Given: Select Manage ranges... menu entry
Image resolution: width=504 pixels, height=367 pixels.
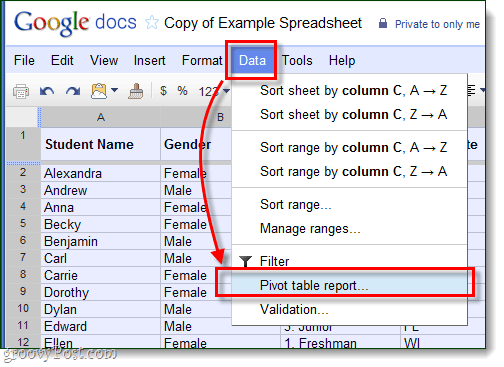Looking at the screenshot, I should [x=350, y=229].
